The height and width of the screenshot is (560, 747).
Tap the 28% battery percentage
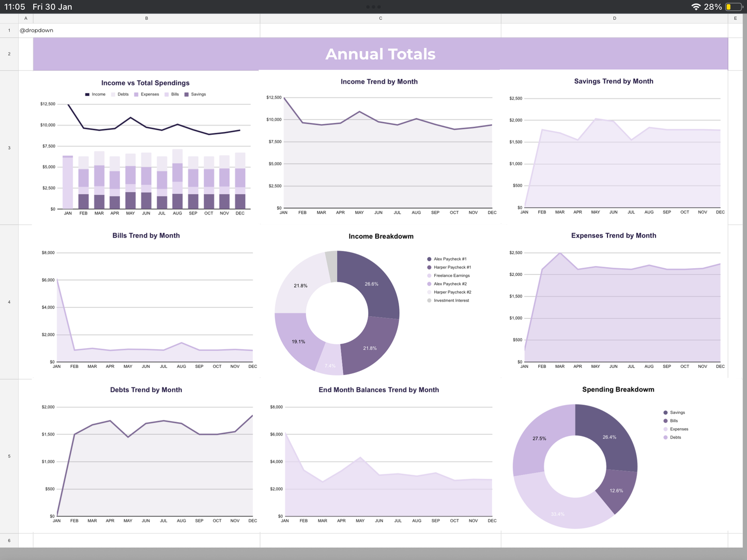[713, 7]
